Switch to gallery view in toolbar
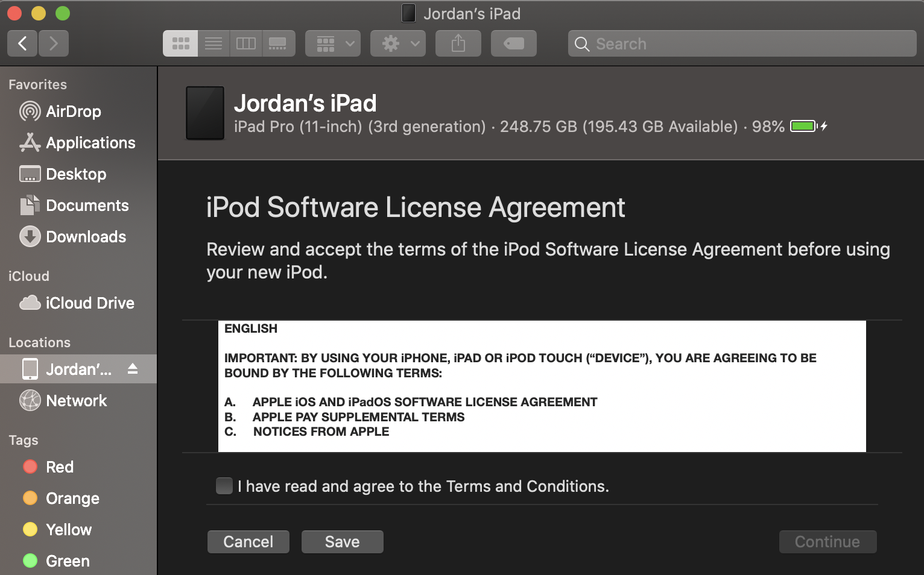 pos(278,43)
